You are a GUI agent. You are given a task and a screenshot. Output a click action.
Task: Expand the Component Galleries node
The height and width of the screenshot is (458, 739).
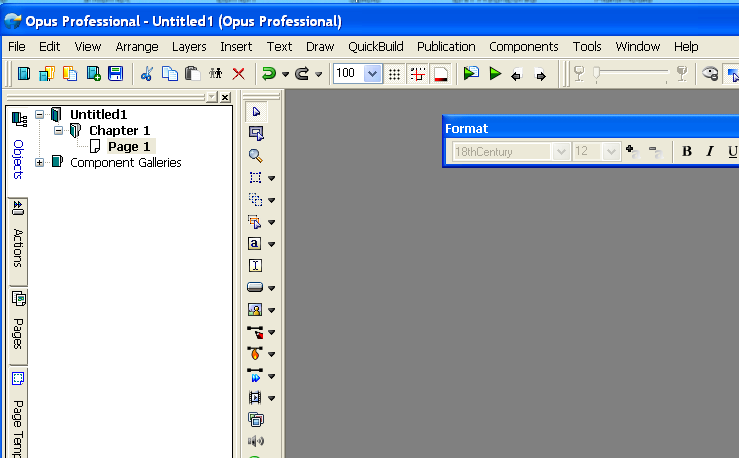click(40, 163)
